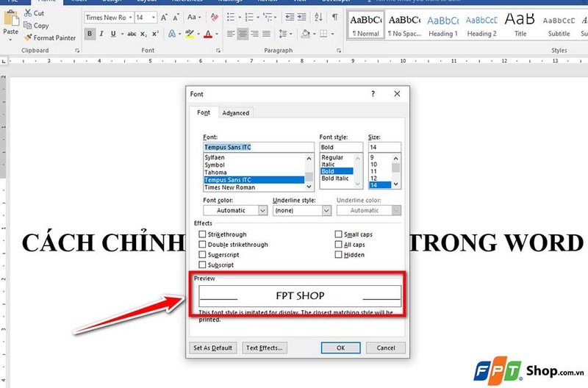Image resolution: width=588 pixels, height=388 pixels.
Task: Apply strikethrough (abc) from the ribbon
Action: pos(132,34)
